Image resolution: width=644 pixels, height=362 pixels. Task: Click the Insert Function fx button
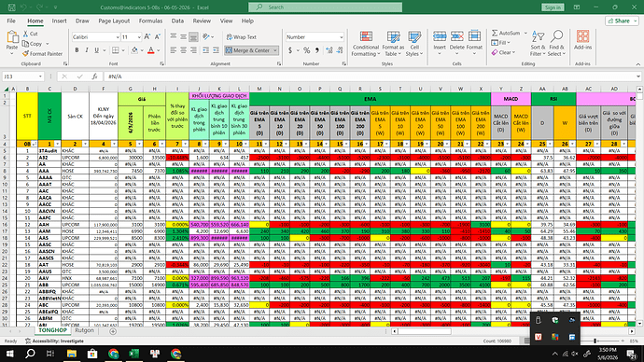tap(94, 77)
